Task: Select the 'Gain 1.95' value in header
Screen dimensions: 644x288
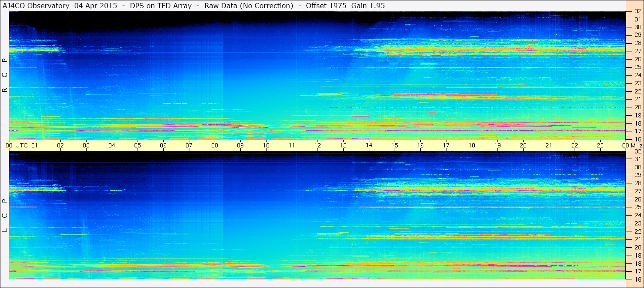Action: [x=368, y=6]
